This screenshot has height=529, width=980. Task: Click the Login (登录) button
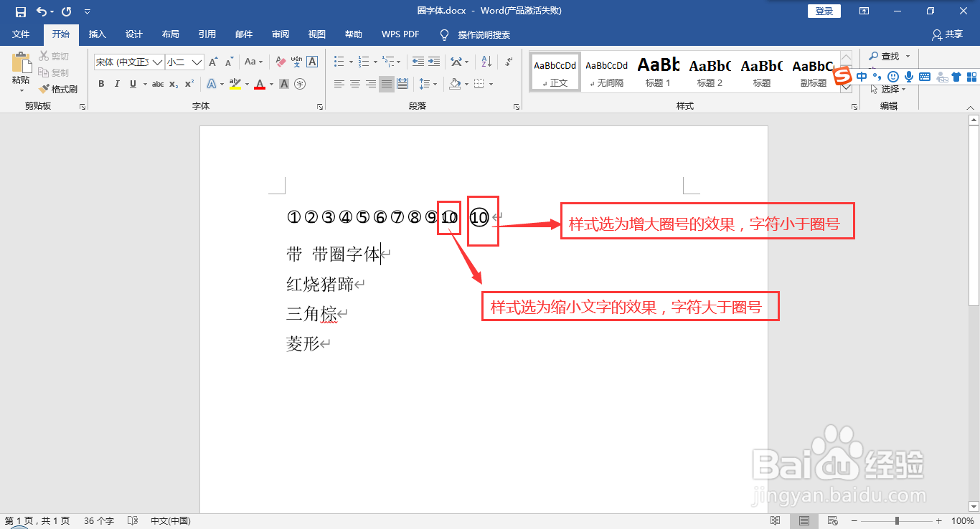pos(824,11)
